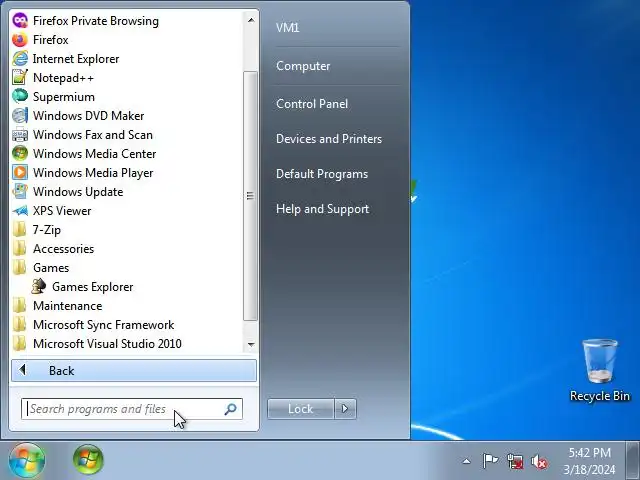Click the Windows Start orb
The width and height of the screenshot is (640, 480).
tap(27, 460)
